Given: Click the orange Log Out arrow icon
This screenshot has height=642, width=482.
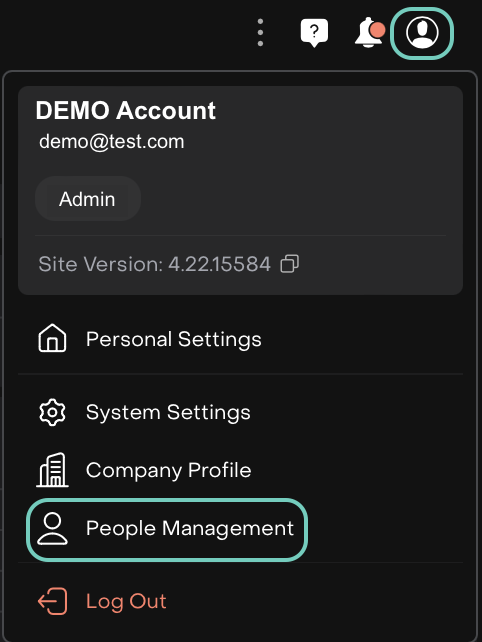Looking at the screenshot, I should pyautogui.click(x=52, y=601).
